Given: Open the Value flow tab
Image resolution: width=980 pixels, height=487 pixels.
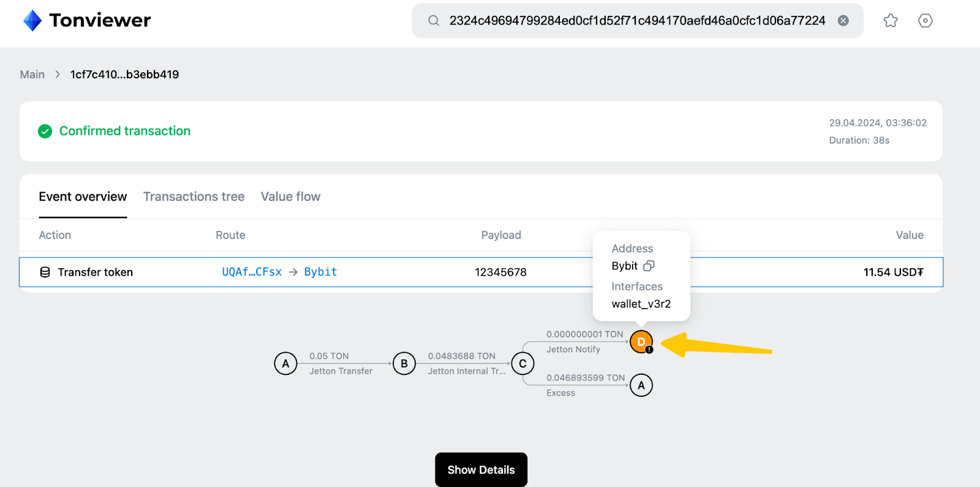Looking at the screenshot, I should tap(290, 197).
